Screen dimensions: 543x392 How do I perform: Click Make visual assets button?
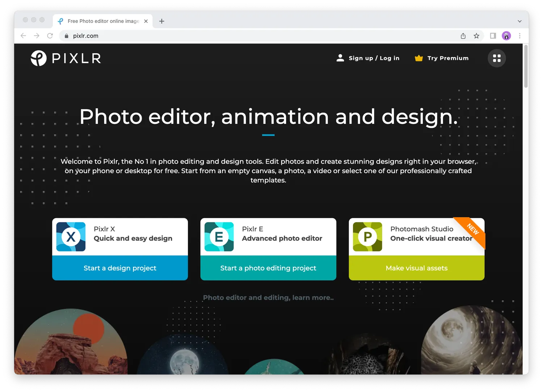click(417, 268)
